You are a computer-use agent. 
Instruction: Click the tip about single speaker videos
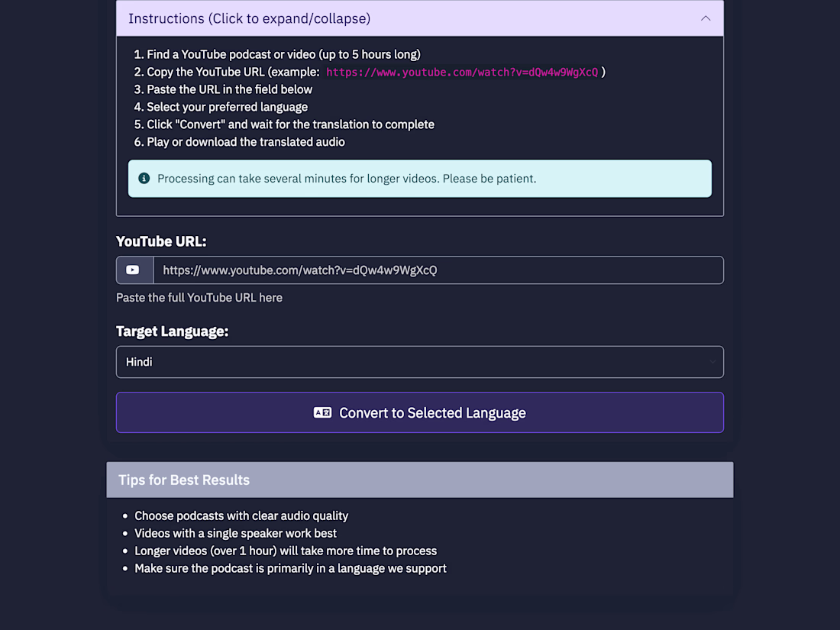coord(235,534)
